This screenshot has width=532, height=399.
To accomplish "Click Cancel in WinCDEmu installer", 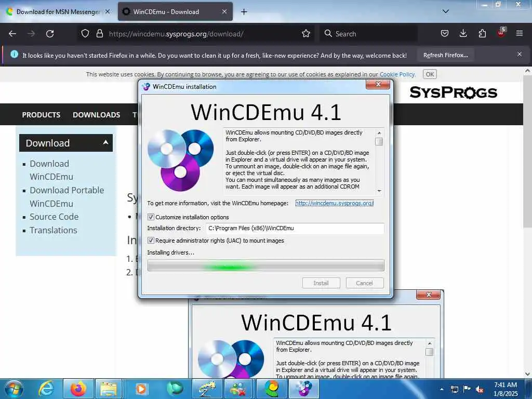I will point(364,283).
